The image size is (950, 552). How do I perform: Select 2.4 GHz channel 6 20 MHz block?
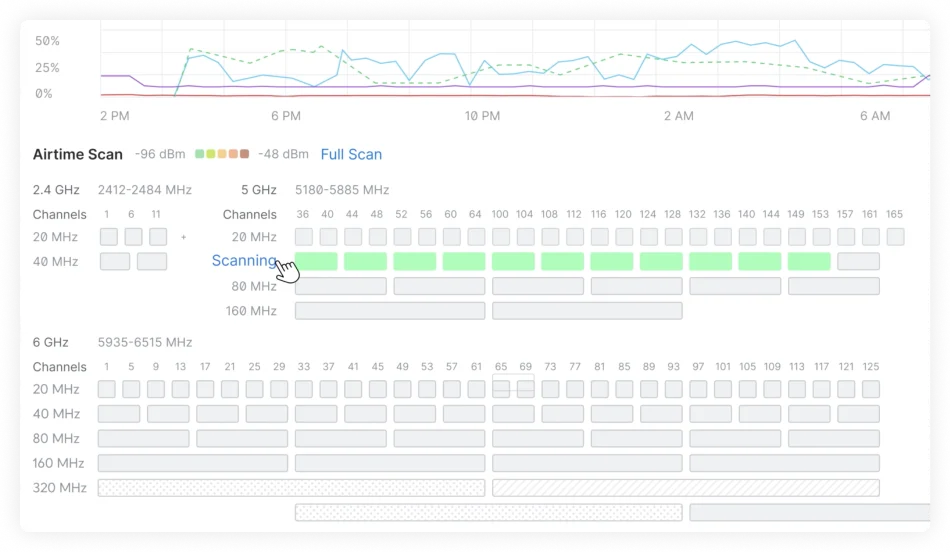coord(133,237)
